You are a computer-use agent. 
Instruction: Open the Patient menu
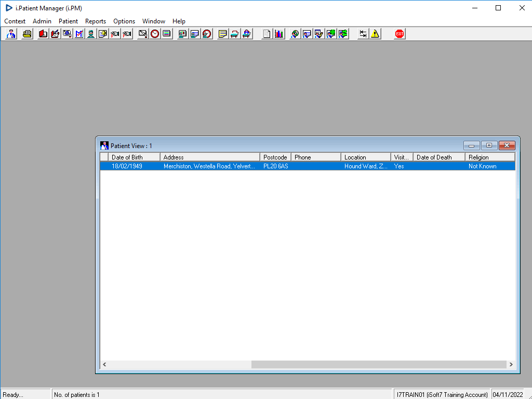[x=68, y=21]
